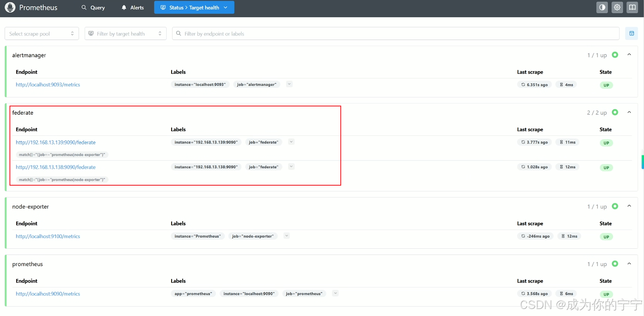Open the localhost:9090/metrics endpoint link

[x=48, y=294]
